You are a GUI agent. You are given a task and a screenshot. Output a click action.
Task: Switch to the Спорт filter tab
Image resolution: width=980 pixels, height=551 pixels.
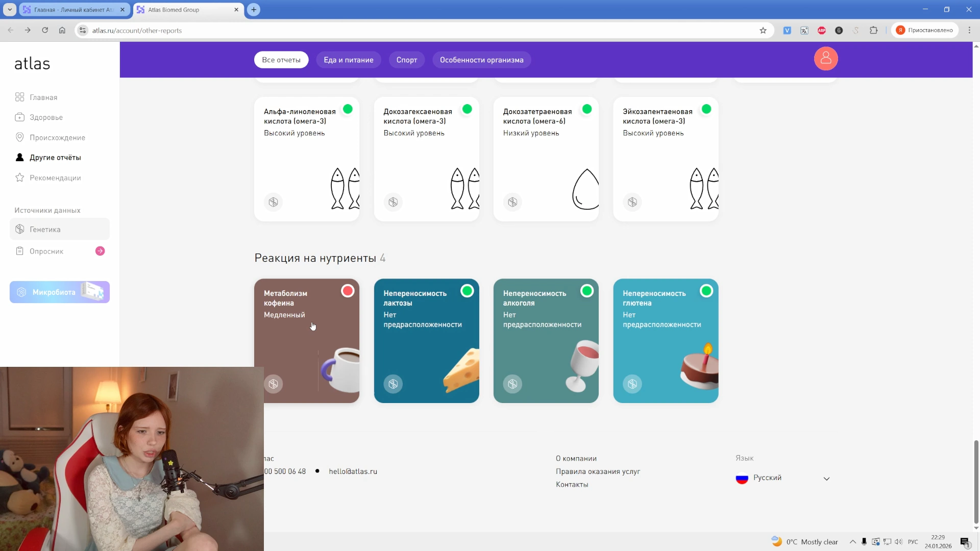406,60
